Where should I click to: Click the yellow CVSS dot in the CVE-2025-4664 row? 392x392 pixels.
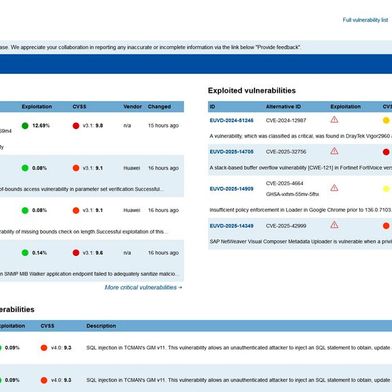tap(386, 189)
